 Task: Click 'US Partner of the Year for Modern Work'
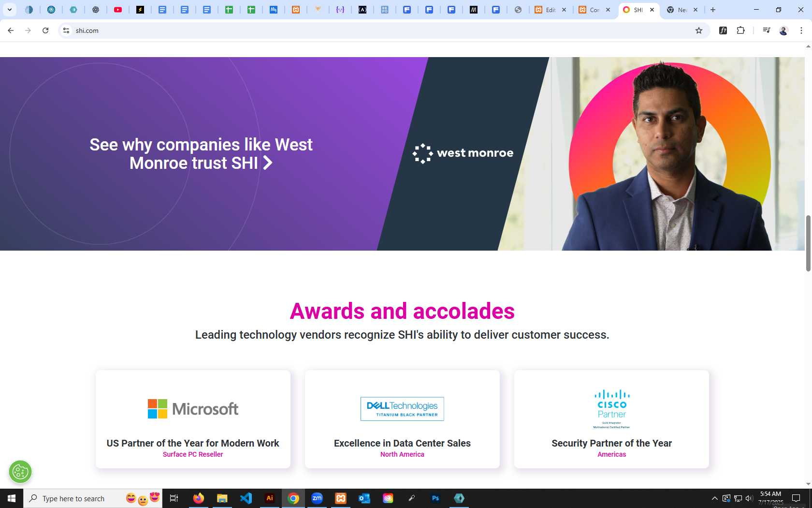coord(193,443)
